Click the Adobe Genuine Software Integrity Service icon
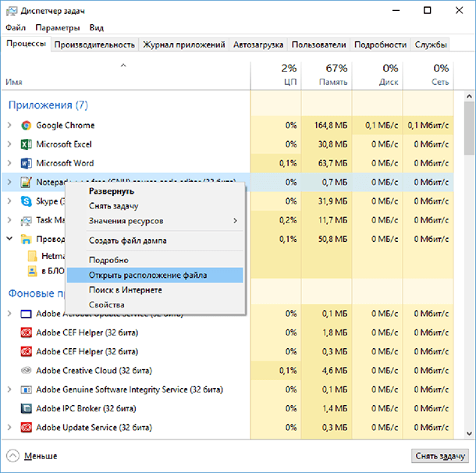This screenshot has width=476, height=473. 26,389
